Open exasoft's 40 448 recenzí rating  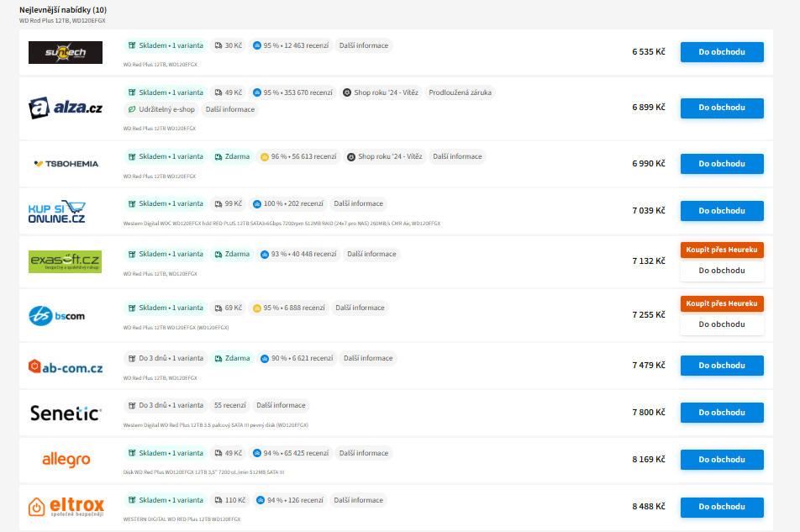(x=298, y=254)
